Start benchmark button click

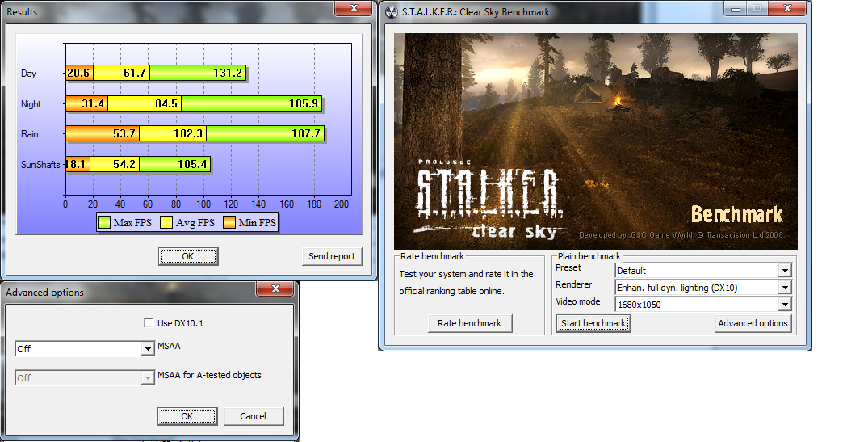pyautogui.click(x=593, y=323)
